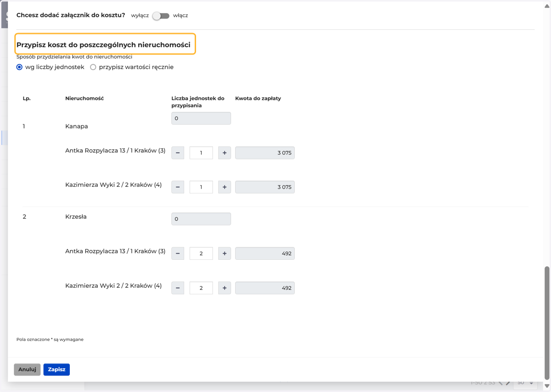Click the 'Pola oznaczone * są wymagane' note
The width and height of the screenshot is (551, 392).
[50, 340]
